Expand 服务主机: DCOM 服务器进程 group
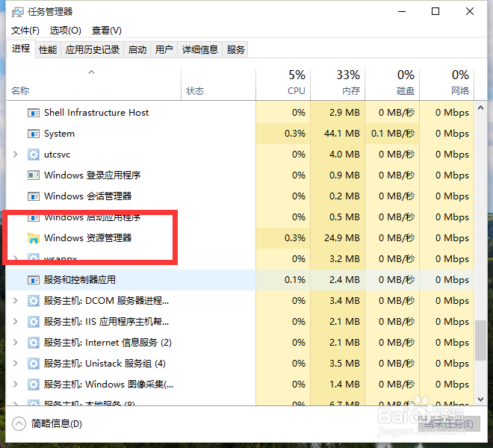Image resolution: width=493 pixels, height=448 pixels. coord(15,301)
